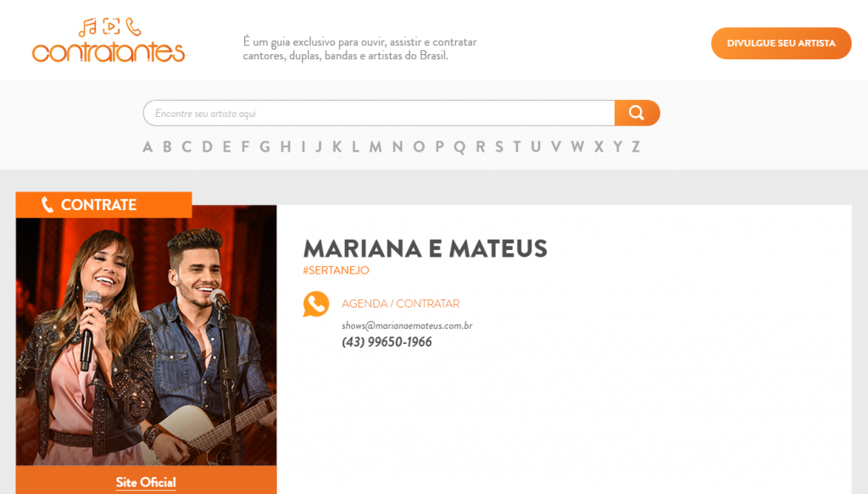
Task: Open the Site Oficial link
Action: [146, 482]
